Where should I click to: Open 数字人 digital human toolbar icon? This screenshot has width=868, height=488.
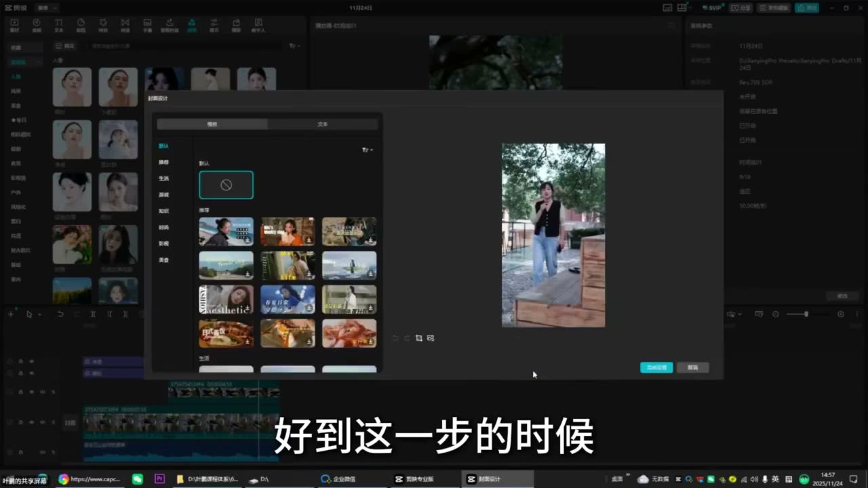coord(258,26)
